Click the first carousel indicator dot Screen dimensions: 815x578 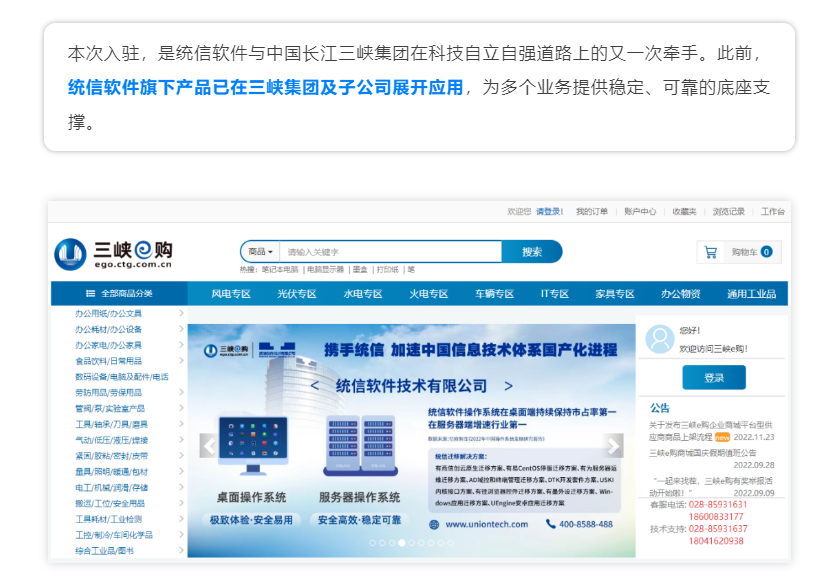[372, 543]
